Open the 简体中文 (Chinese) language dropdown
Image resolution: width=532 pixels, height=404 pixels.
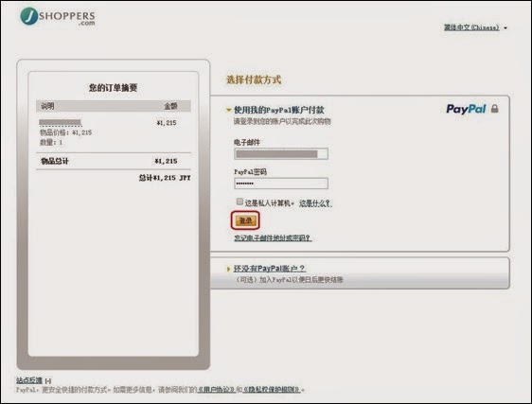coord(475,27)
